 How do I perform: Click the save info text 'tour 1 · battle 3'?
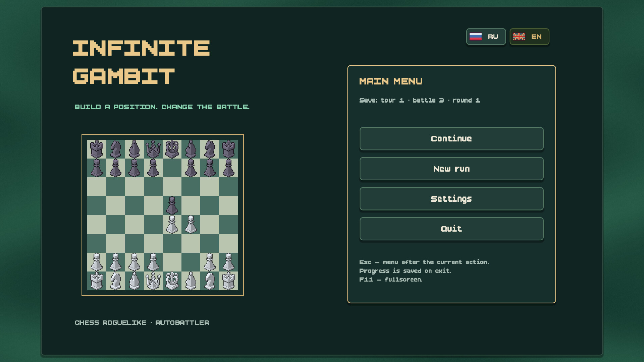[412, 101]
